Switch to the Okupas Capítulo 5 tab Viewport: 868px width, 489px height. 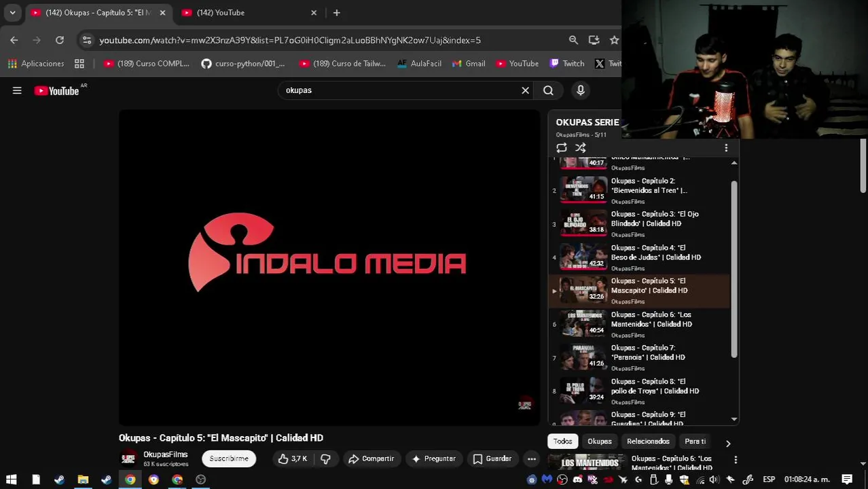[x=98, y=12]
